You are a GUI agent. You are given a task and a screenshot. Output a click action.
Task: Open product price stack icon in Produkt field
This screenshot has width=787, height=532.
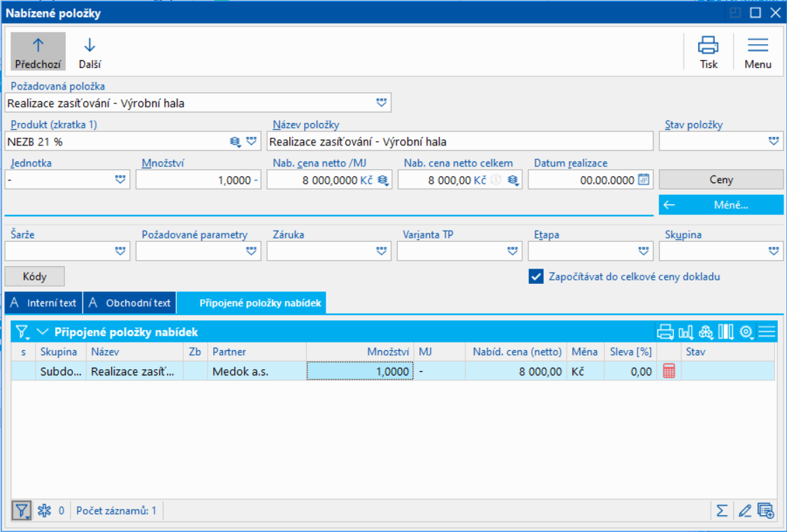pyautogui.click(x=235, y=141)
